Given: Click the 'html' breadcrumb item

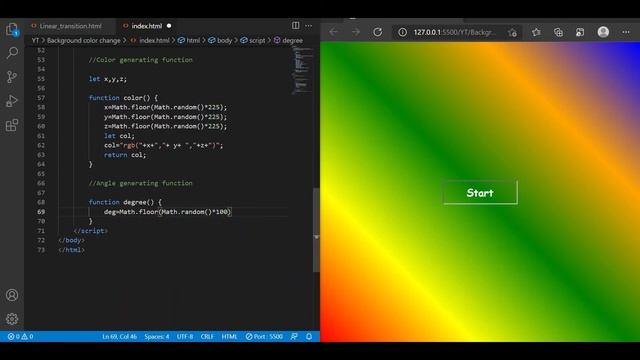Looking at the screenshot, I should pos(193,40).
